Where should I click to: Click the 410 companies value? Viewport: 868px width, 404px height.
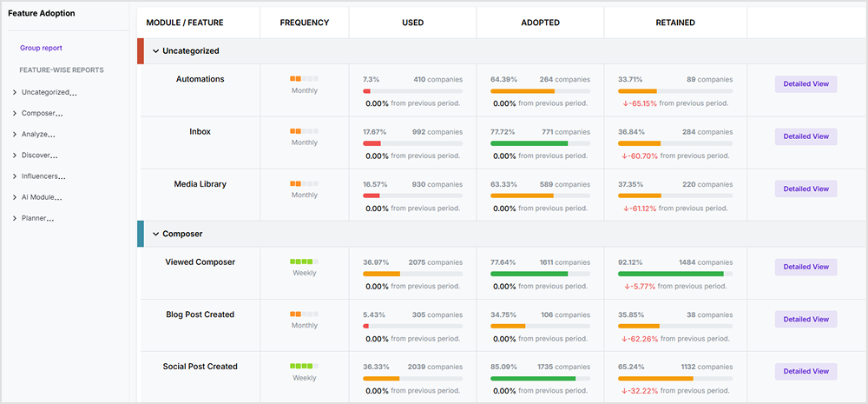[x=437, y=80]
